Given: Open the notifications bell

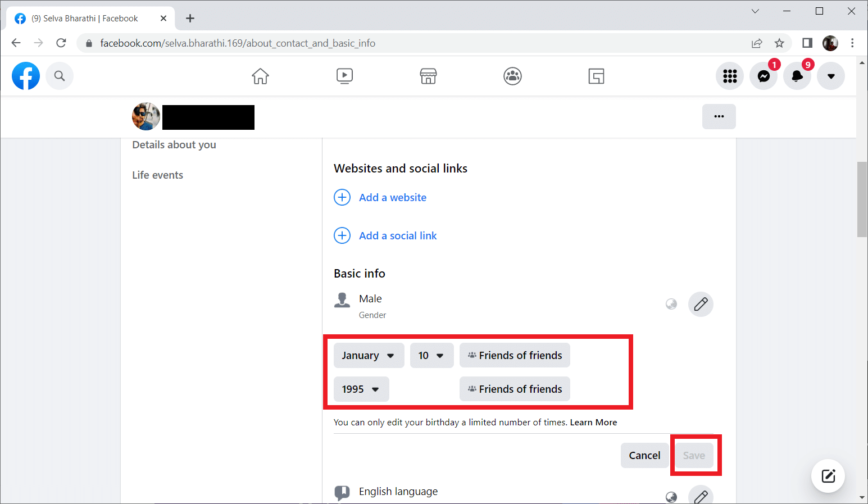Looking at the screenshot, I should tap(797, 76).
